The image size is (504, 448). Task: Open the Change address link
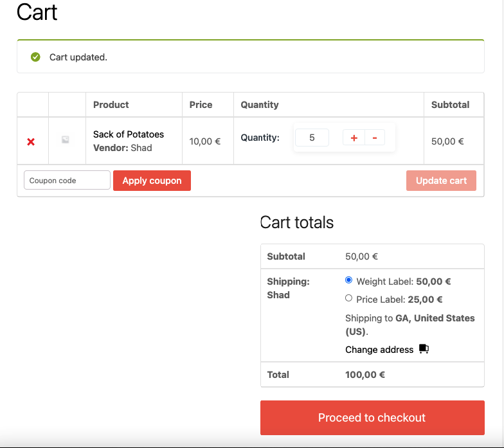pyautogui.click(x=379, y=350)
